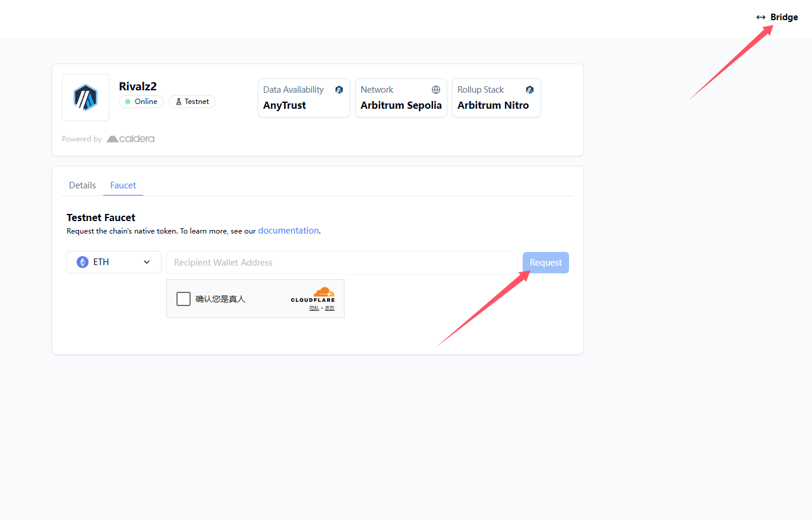Click the Cloudflare logo

click(x=313, y=295)
